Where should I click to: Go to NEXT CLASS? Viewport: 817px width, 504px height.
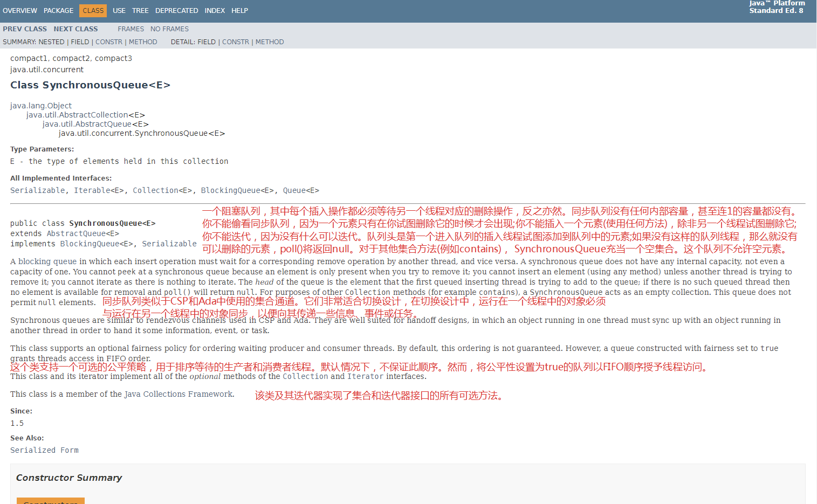tap(76, 29)
